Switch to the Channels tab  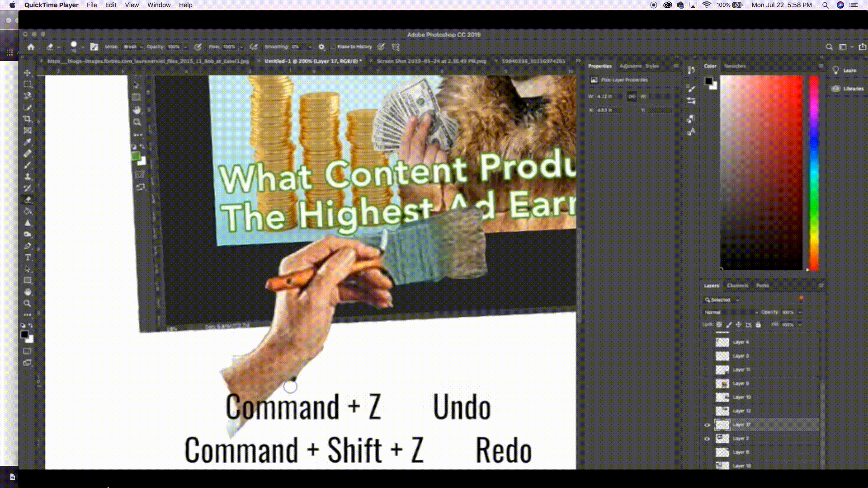click(737, 286)
